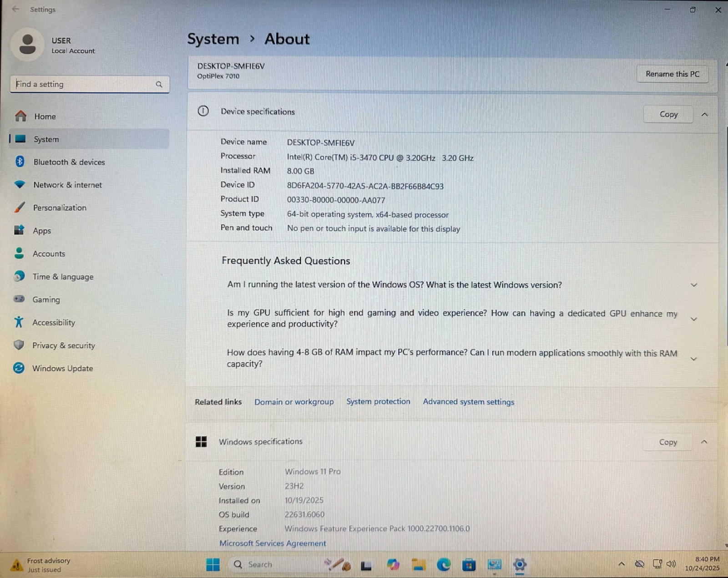The width and height of the screenshot is (728, 578).
Task: Click the search magnifier in Find a setting
Action: (159, 84)
